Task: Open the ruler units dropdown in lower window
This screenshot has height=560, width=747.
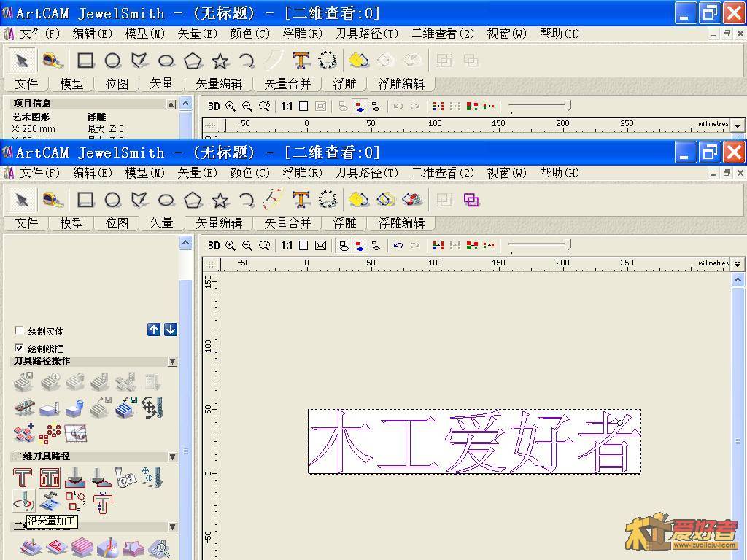Action: pos(738,263)
